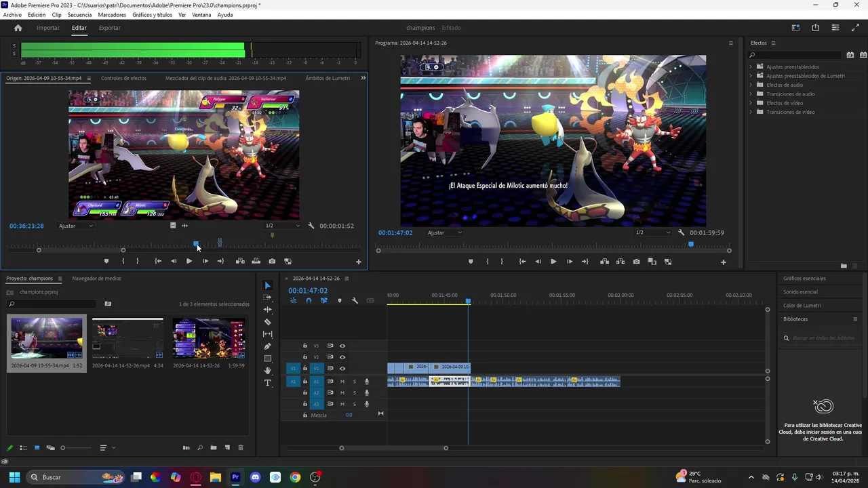
Task: Click Export Frame camera in Program monitor
Action: [636, 262]
